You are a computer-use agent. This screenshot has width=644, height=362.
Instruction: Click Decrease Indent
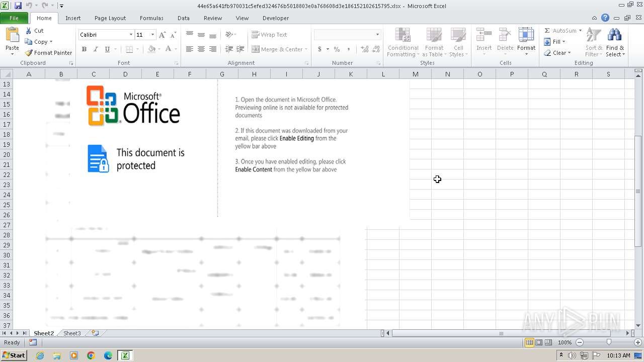tap(229, 49)
